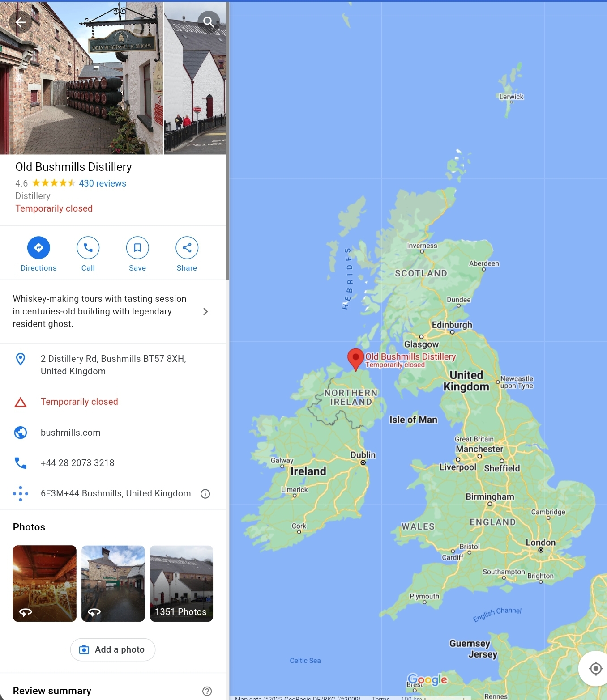Get directions to the distillery
607x700 pixels.
tap(38, 254)
